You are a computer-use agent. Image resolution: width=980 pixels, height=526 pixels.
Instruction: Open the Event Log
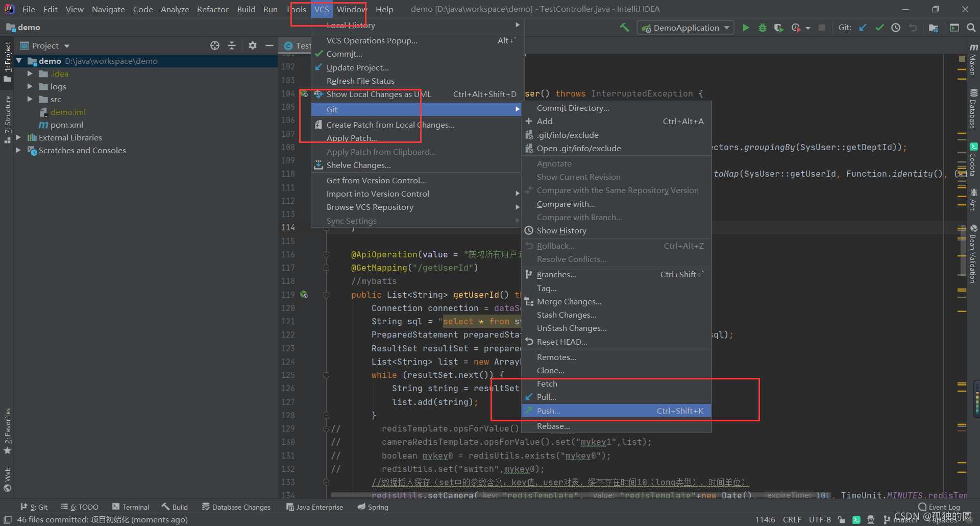(939, 507)
